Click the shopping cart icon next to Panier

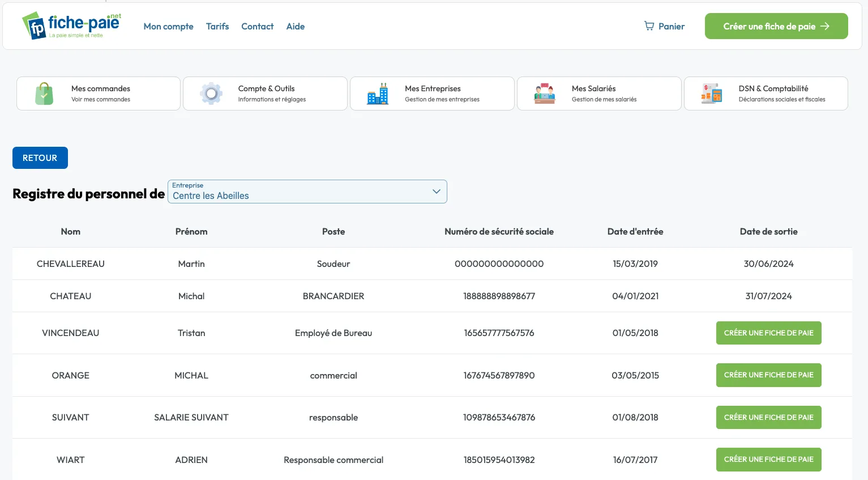(649, 26)
